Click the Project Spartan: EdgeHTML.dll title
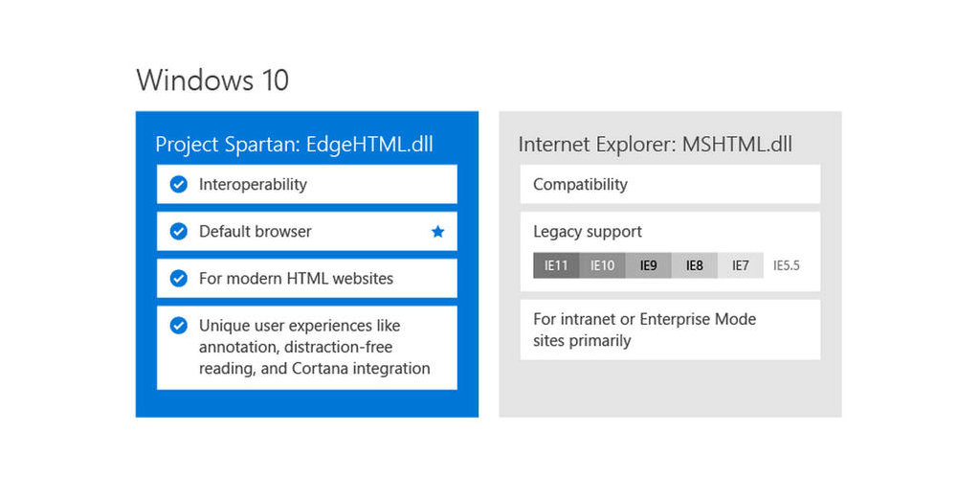 (295, 145)
